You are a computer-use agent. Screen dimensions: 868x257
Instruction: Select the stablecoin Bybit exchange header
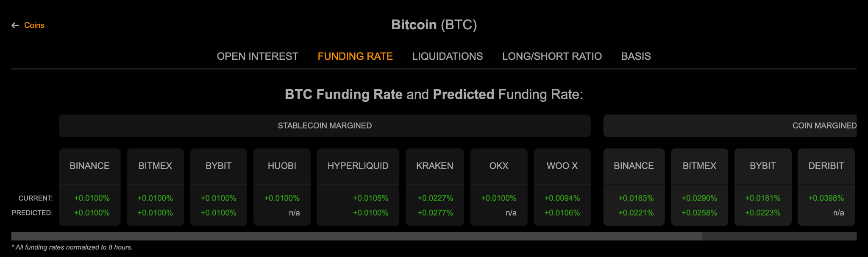(219, 166)
